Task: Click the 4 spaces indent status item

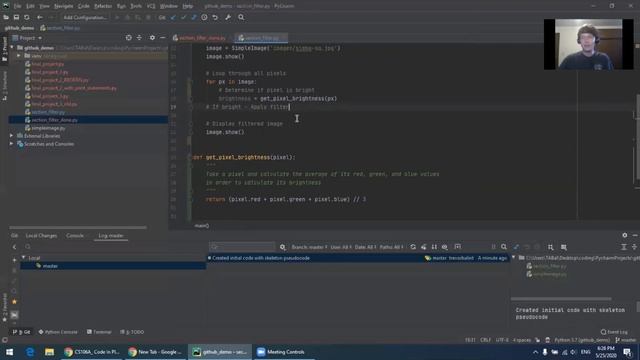Action: tap(521, 340)
